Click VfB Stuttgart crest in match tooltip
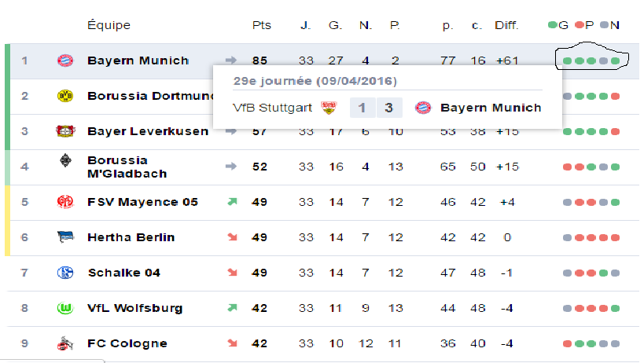The width and height of the screenshot is (644, 363). 329,108
